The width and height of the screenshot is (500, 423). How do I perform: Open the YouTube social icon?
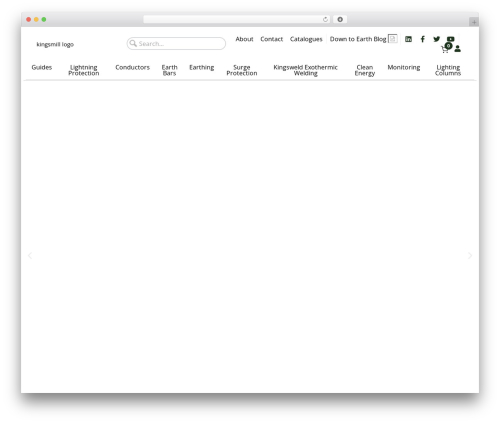tap(451, 39)
